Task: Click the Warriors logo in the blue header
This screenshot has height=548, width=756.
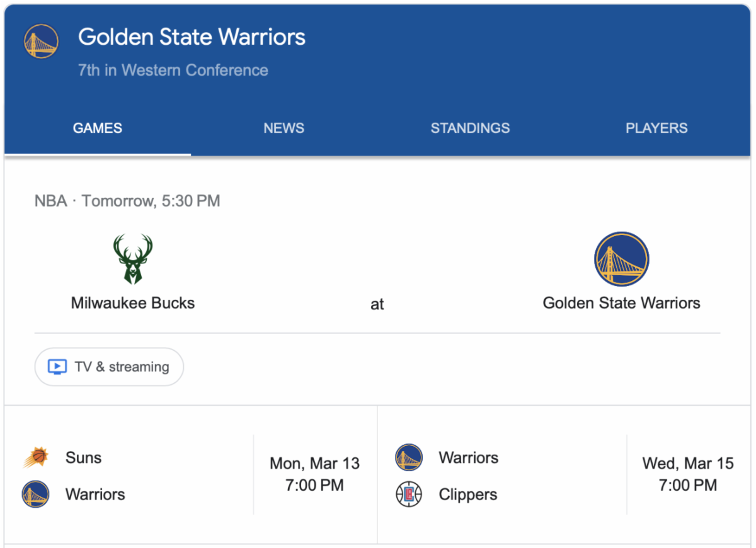Action: tap(41, 42)
